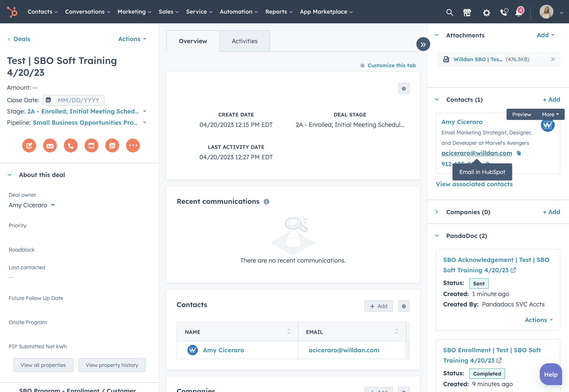The height and width of the screenshot is (392, 569).
Task: Click the user profile avatar
Action: [x=546, y=12]
